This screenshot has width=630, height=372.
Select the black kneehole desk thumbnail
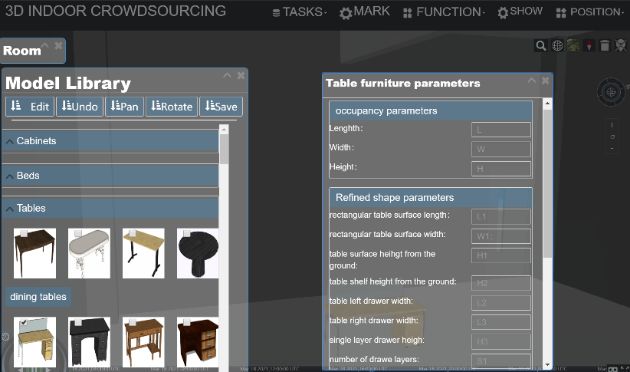tap(89, 342)
